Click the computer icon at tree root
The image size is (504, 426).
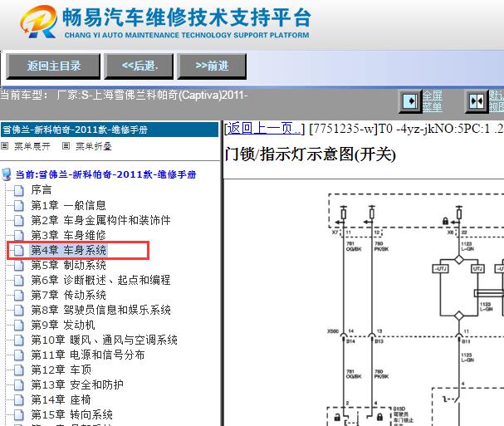click(7, 174)
